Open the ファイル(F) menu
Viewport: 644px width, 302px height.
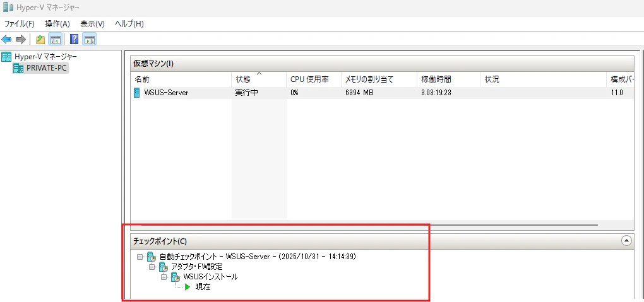[19, 24]
